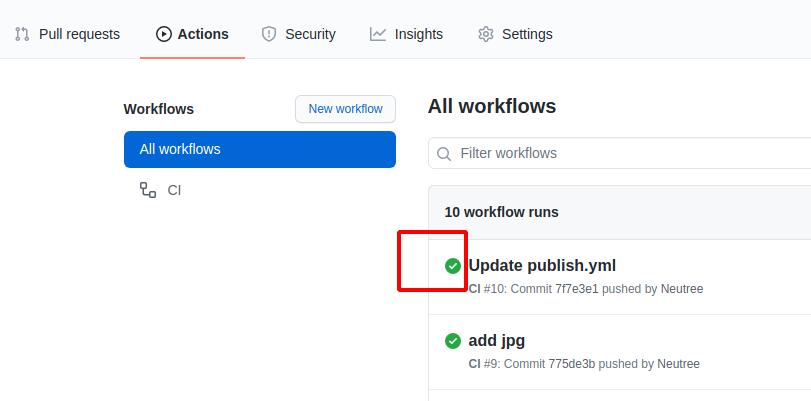Click green checkmark beside add jpg run
Image resolution: width=811 pixels, height=401 pixels.
(x=453, y=341)
